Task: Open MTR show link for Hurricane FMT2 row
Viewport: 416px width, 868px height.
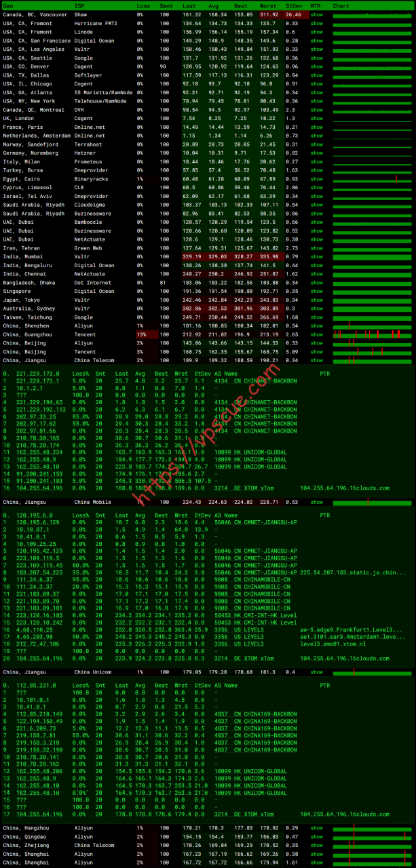Action: (317, 23)
